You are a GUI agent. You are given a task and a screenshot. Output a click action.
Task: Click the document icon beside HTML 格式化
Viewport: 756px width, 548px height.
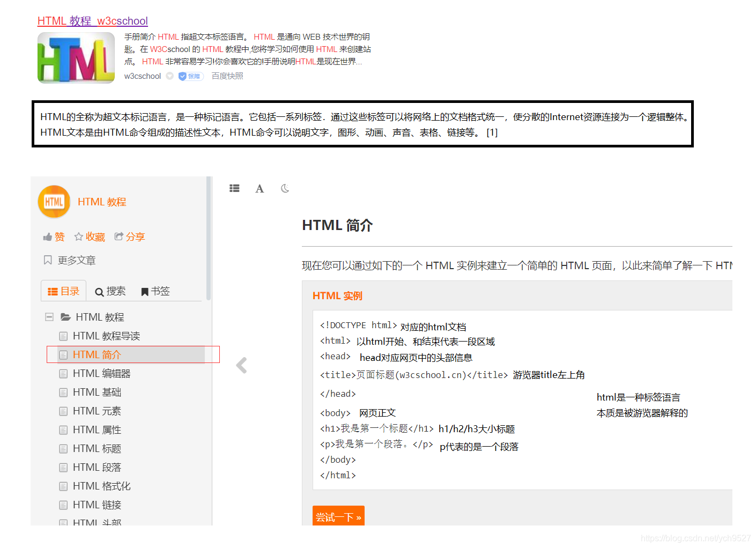point(63,486)
